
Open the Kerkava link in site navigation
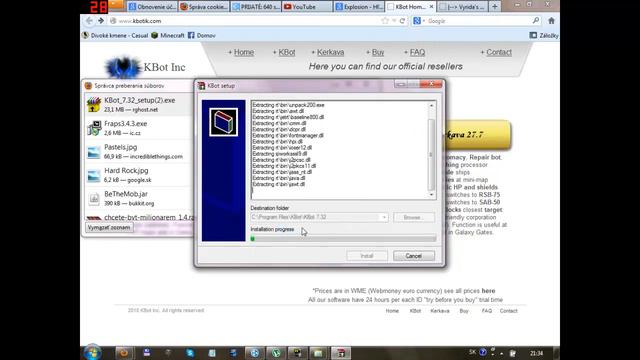330,52
